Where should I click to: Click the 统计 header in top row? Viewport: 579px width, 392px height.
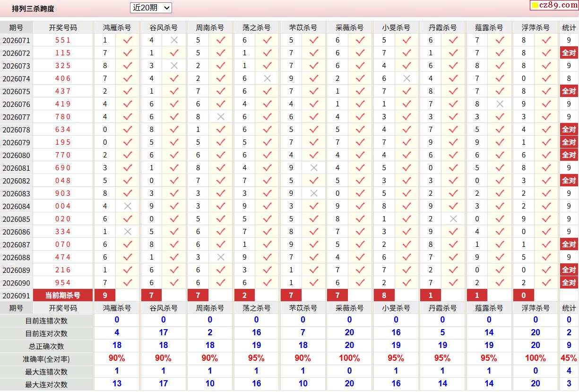point(569,27)
